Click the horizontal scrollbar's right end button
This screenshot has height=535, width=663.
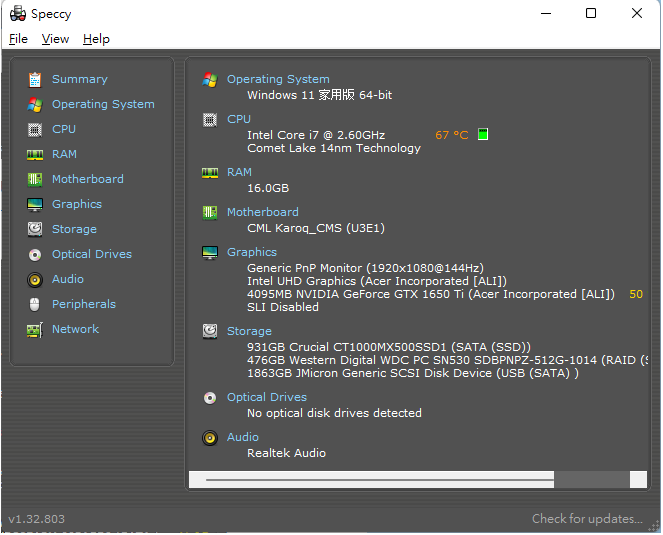[x=638, y=480]
